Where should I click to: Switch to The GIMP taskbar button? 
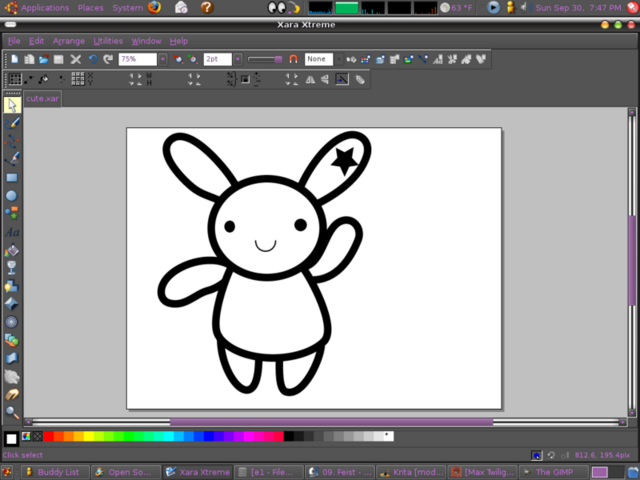(x=554, y=472)
